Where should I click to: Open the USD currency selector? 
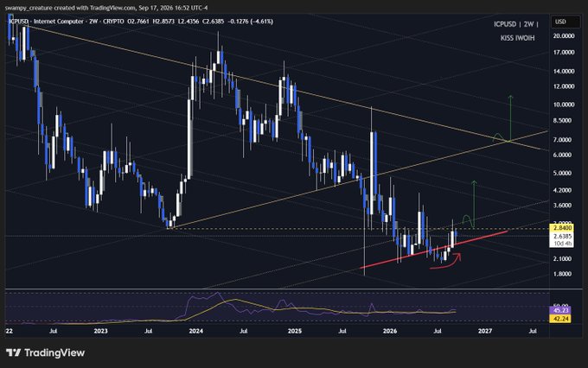565,22
